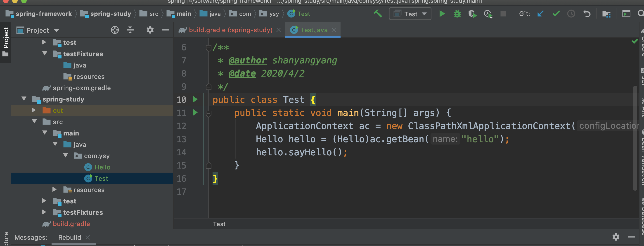Viewport: 644px width, 246px height.
Task: Click collapse all icon in Project panel
Action: 130,30
